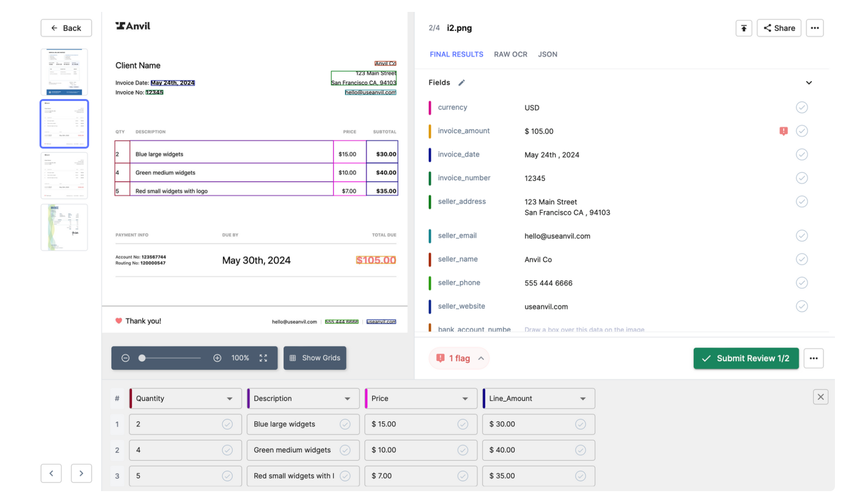The width and height of the screenshot is (855, 504).
Task: Click the fit-to-screen expand icon
Action: coord(263,358)
